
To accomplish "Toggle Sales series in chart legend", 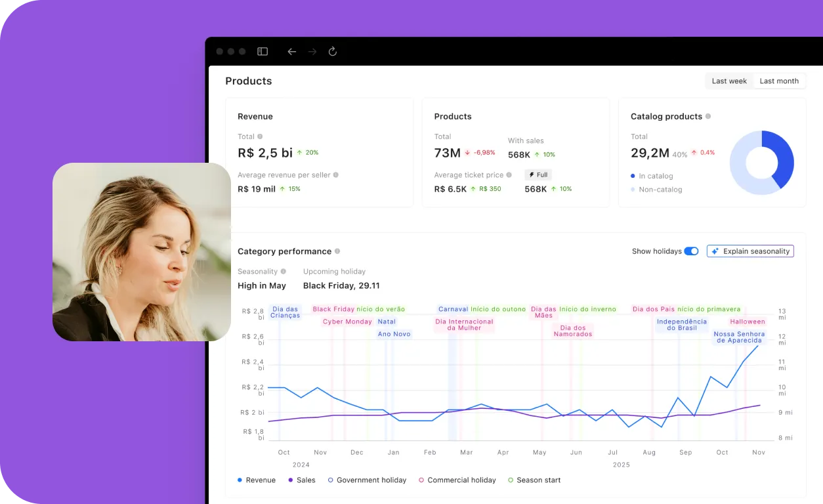I will 302,480.
